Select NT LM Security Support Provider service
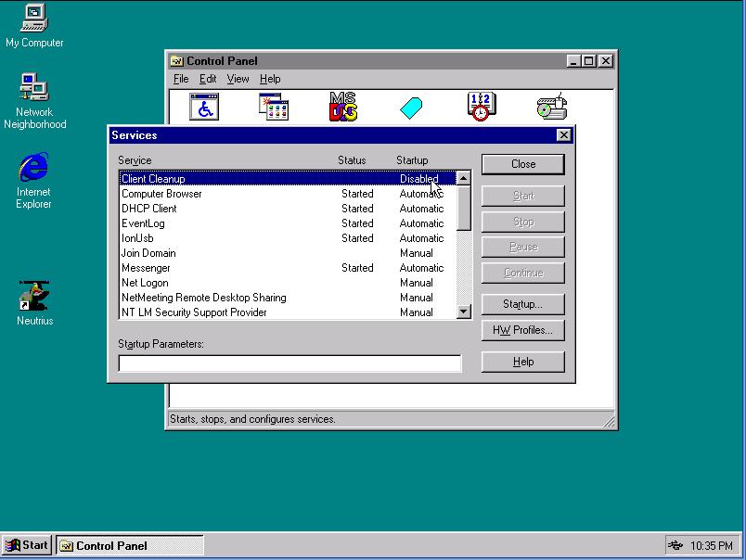This screenshot has width=746, height=560. [288, 312]
